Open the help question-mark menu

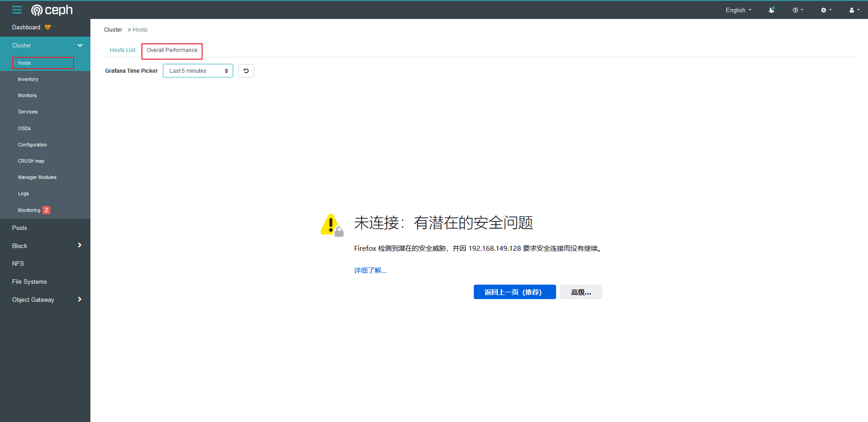pyautogui.click(x=797, y=10)
